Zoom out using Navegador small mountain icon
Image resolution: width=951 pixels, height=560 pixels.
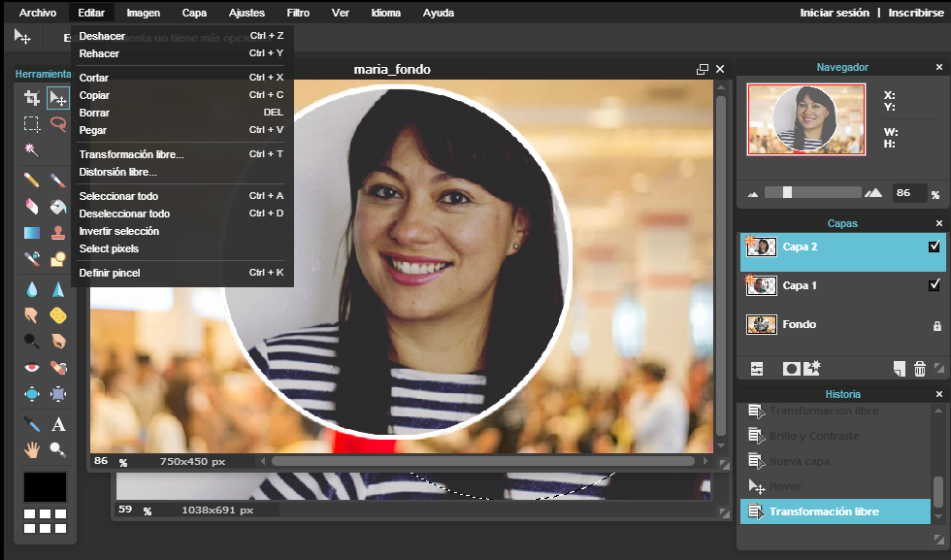tap(753, 194)
